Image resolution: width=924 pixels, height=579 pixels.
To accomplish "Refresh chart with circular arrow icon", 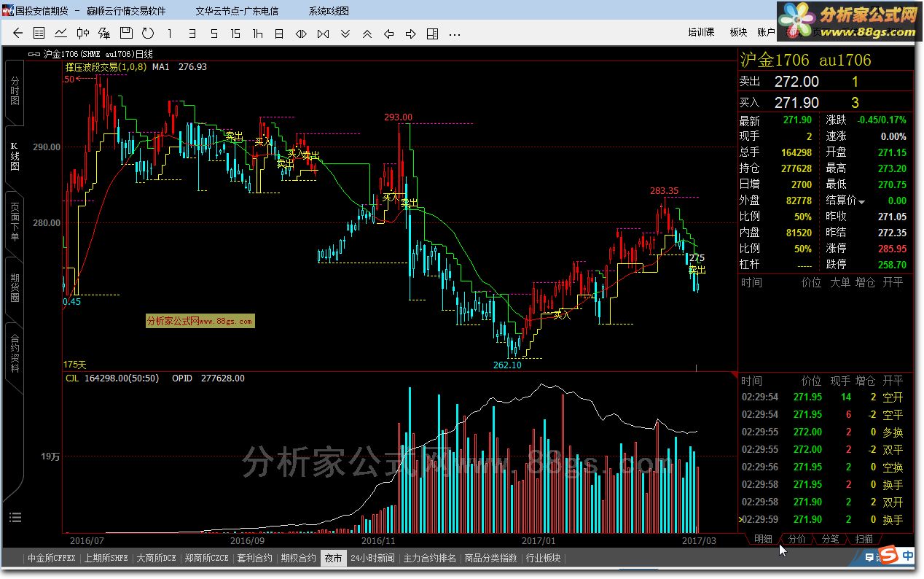I will (148, 34).
